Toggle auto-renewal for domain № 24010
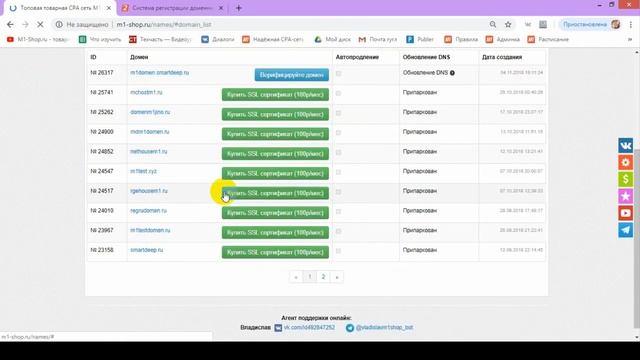Viewport: 640px width, 360px height. (x=338, y=211)
